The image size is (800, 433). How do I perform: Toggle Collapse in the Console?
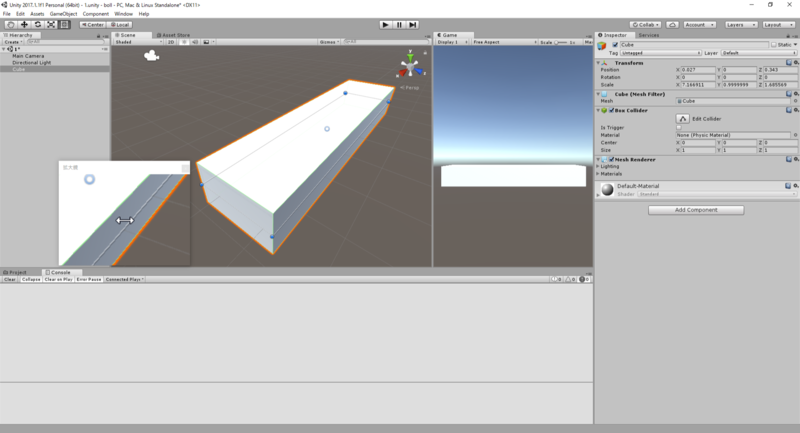point(31,279)
